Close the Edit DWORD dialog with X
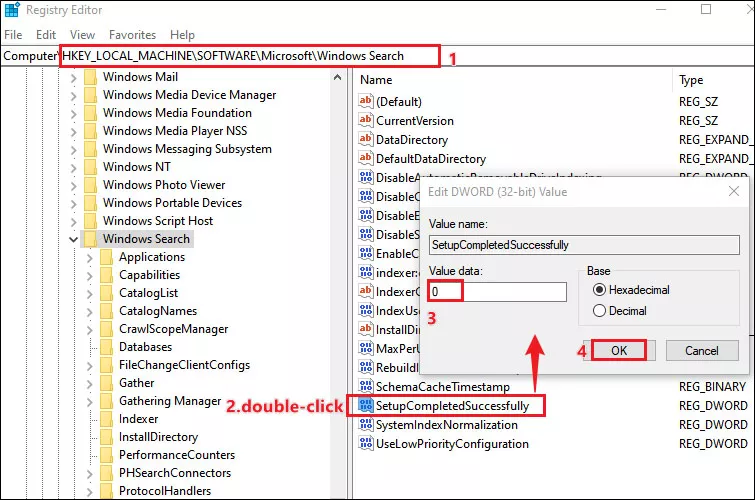Viewport: 755px width, 500px height. 734,191
